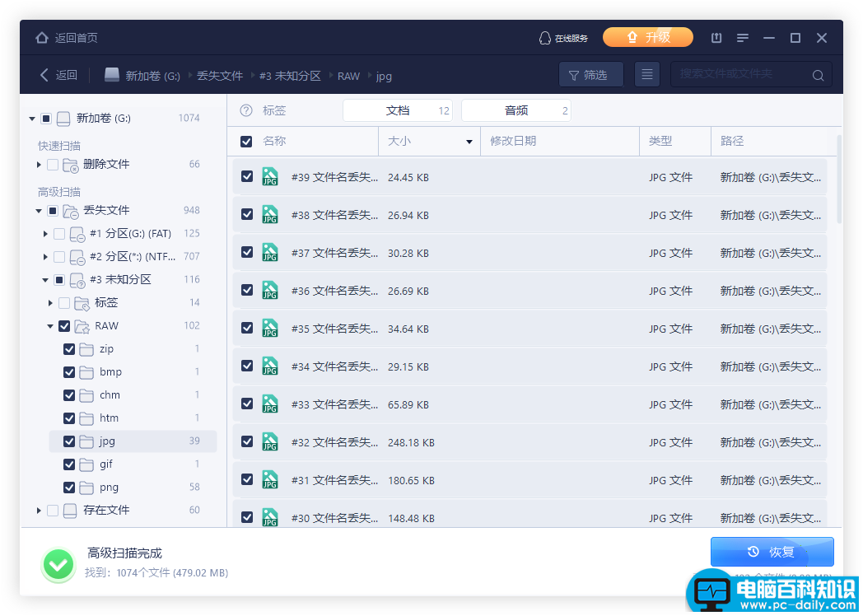Check the 删除文件 checkbox
Screen dimensions: 863x616
coord(53,165)
